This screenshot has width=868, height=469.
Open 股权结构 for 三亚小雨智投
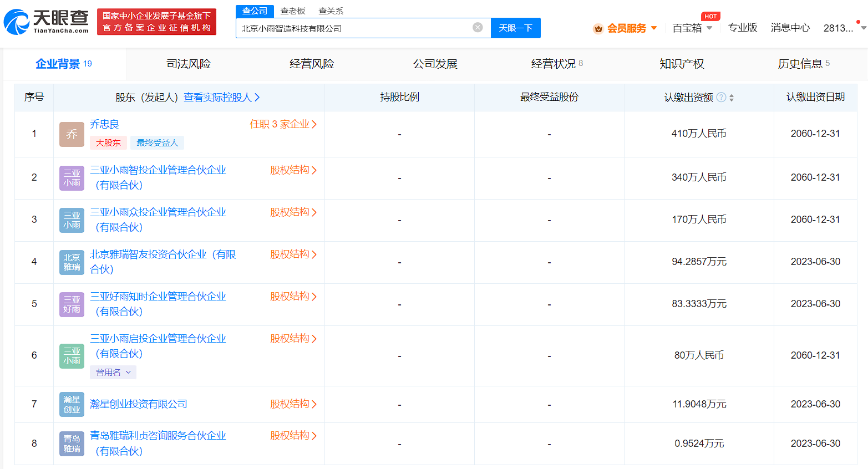[293, 170]
